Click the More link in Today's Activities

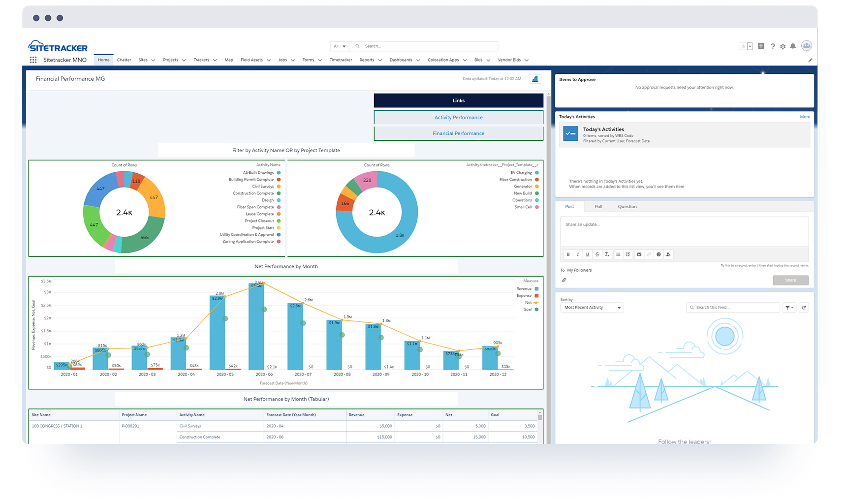805,117
